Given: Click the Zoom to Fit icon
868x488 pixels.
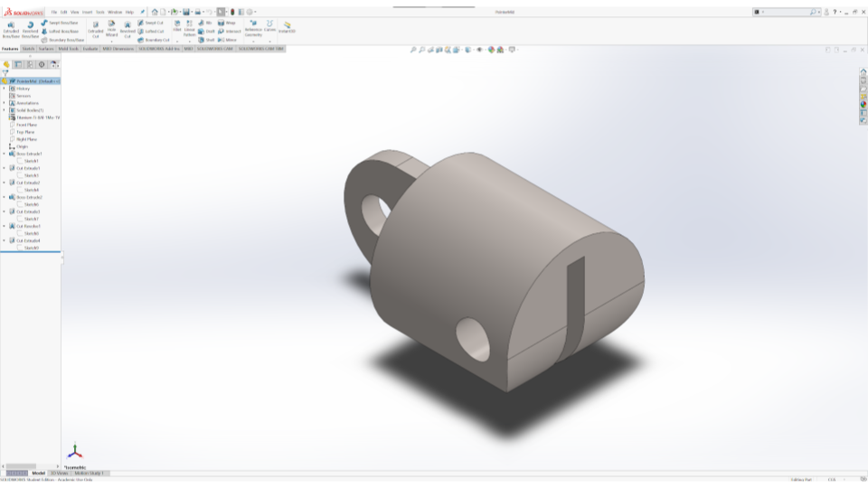Looking at the screenshot, I should coord(413,50).
